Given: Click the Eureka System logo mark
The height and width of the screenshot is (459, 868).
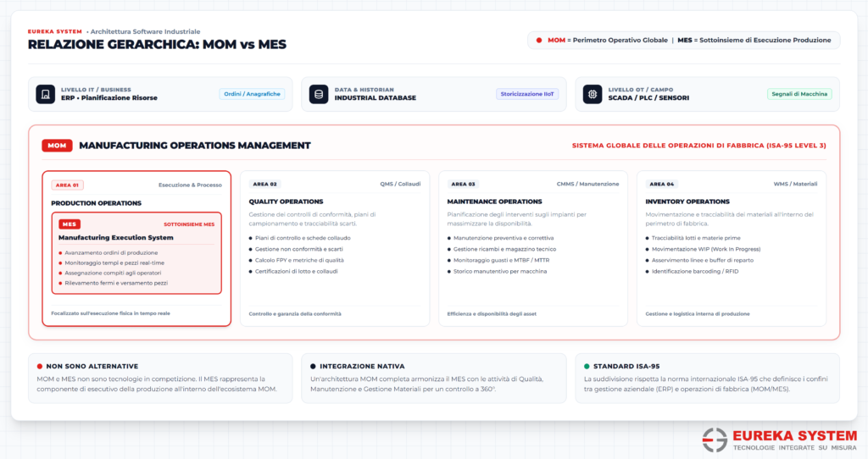Looking at the screenshot, I should [x=715, y=440].
